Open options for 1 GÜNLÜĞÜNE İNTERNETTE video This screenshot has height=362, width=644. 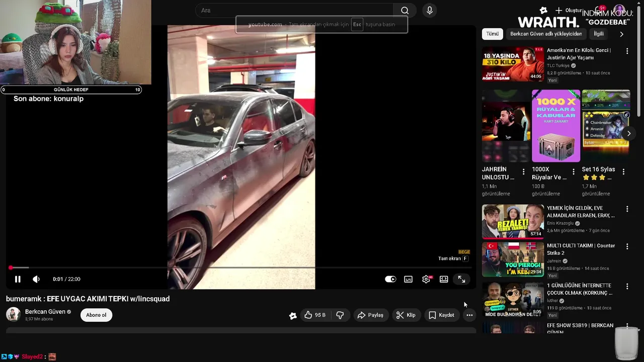pyautogui.click(x=627, y=287)
